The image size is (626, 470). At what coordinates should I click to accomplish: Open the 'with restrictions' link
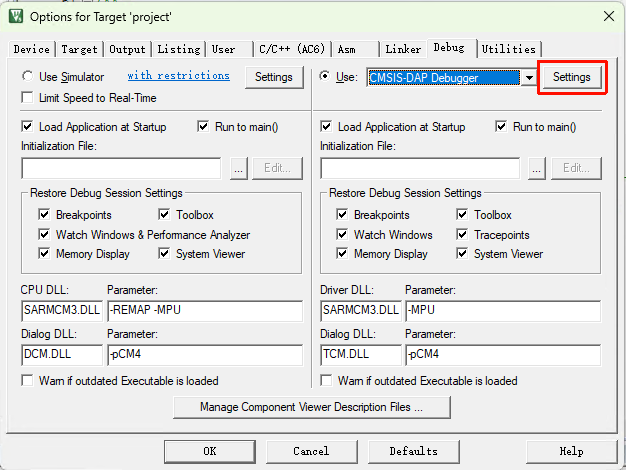click(x=178, y=76)
